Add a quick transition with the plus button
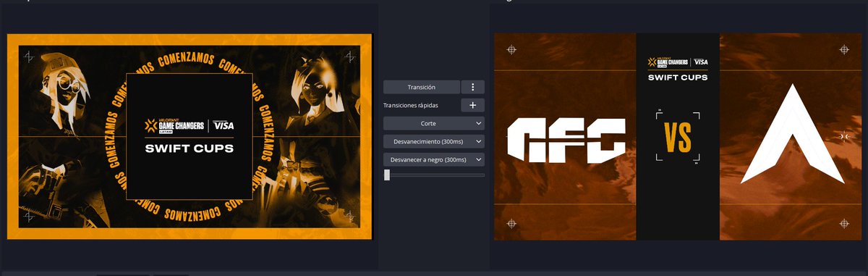 coord(472,105)
